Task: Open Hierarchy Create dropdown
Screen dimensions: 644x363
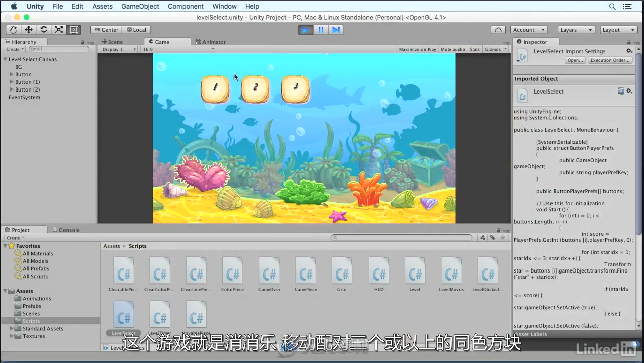Action: [15, 49]
